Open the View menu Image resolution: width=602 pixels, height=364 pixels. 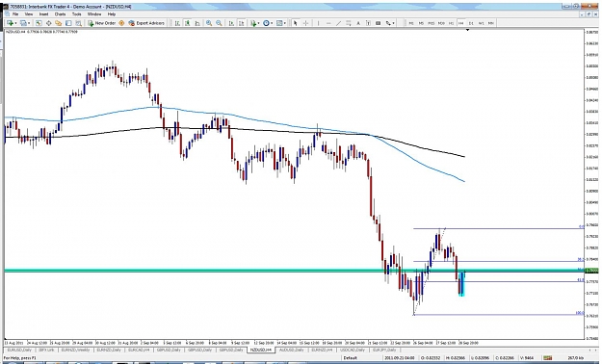pos(29,14)
